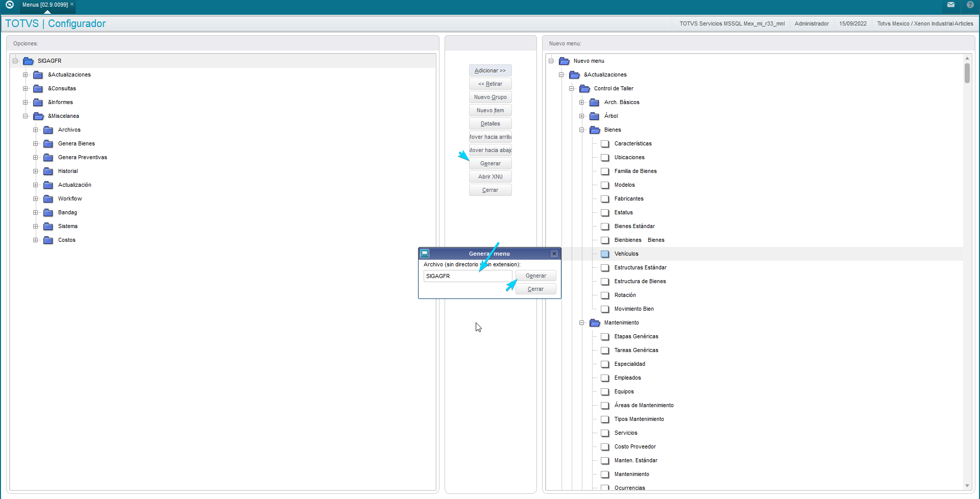The image size is (980, 499).
Task: Click the TOTVS logo icon in title bar
Action: click(x=9, y=5)
